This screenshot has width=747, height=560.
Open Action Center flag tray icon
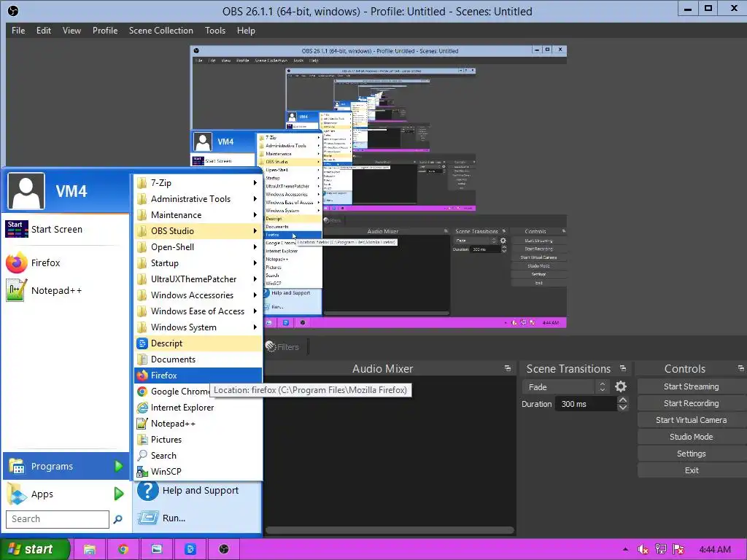[x=678, y=550]
